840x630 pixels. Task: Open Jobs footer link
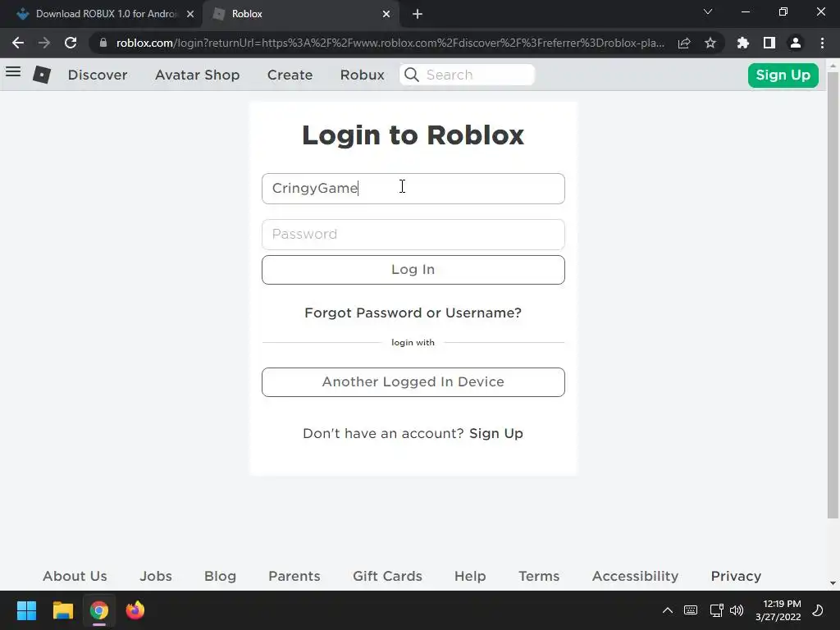click(156, 576)
